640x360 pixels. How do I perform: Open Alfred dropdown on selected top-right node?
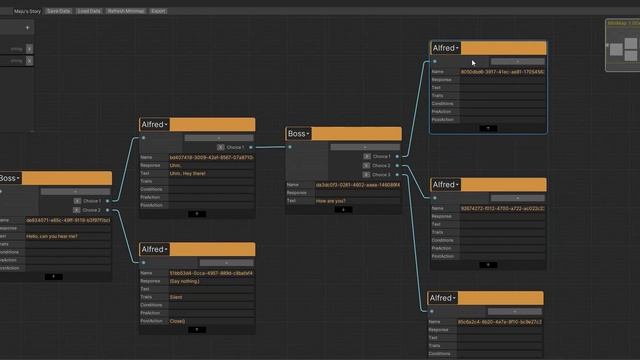point(445,48)
